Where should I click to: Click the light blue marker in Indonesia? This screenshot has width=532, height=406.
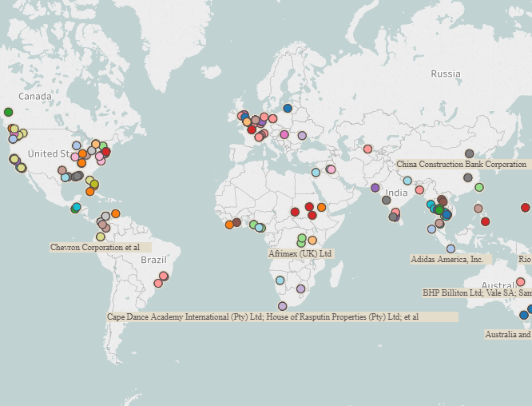(x=451, y=249)
